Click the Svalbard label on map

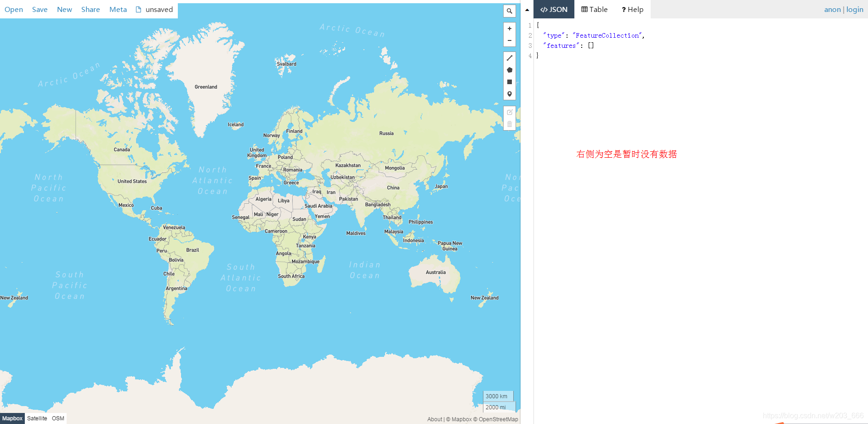coord(286,64)
